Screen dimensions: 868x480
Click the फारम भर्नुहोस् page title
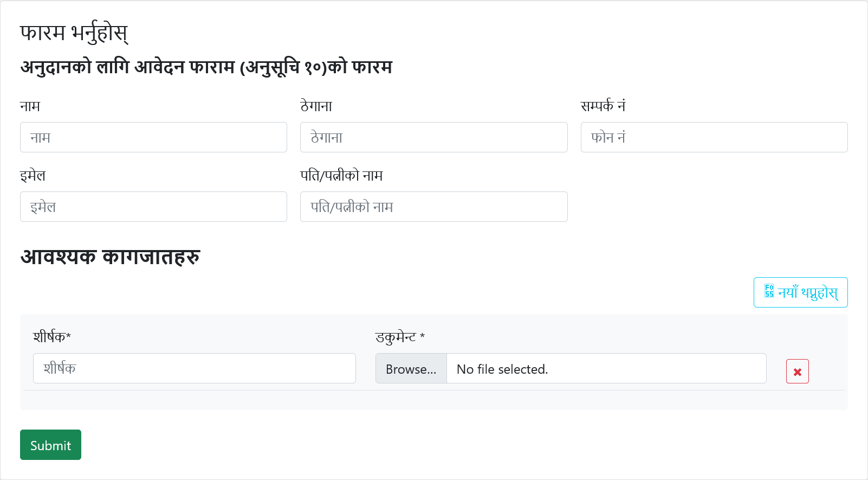click(74, 33)
